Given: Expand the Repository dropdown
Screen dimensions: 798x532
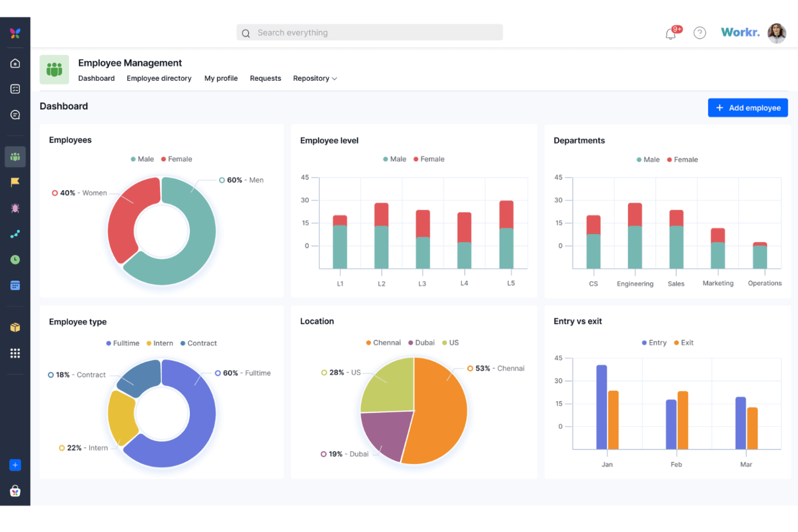Looking at the screenshot, I should pos(315,78).
